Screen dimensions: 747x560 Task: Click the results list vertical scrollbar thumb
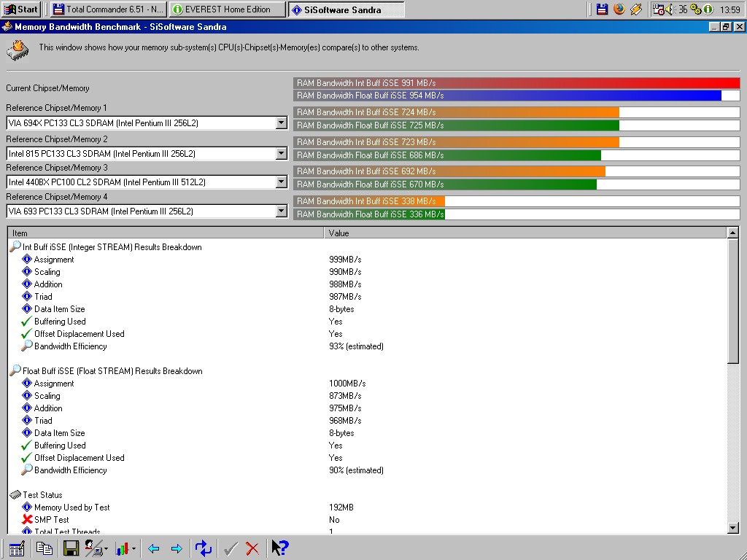(x=732, y=301)
